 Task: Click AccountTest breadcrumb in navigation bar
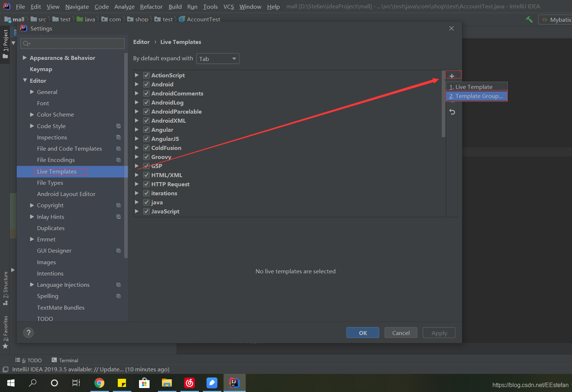click(x=200, y=19)
